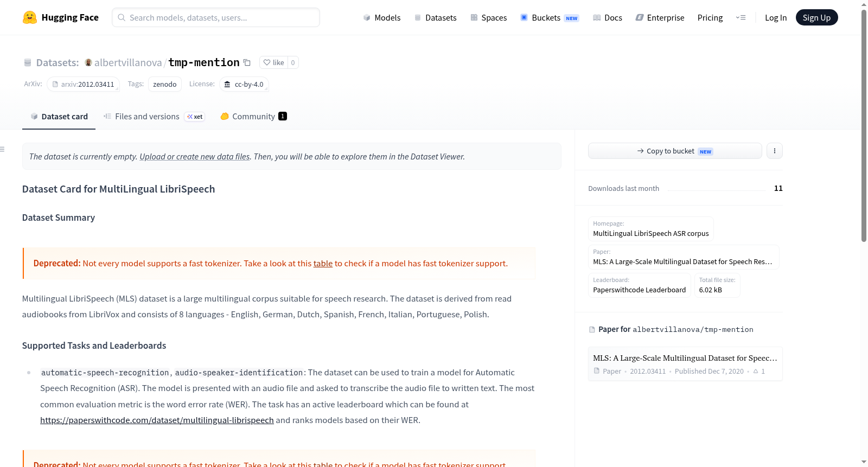The width and height of the screenshot is (868, 467).
Task: Open the Datasets page
Action: 435,17
